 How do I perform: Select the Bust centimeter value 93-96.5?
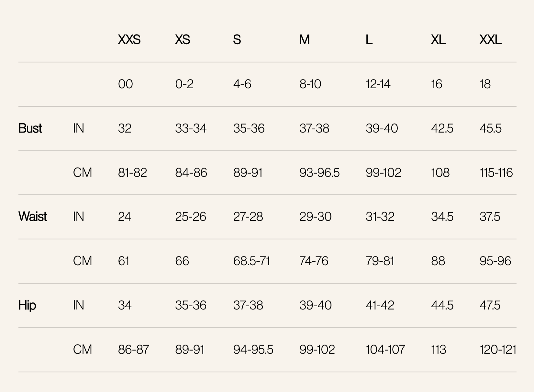319,173
